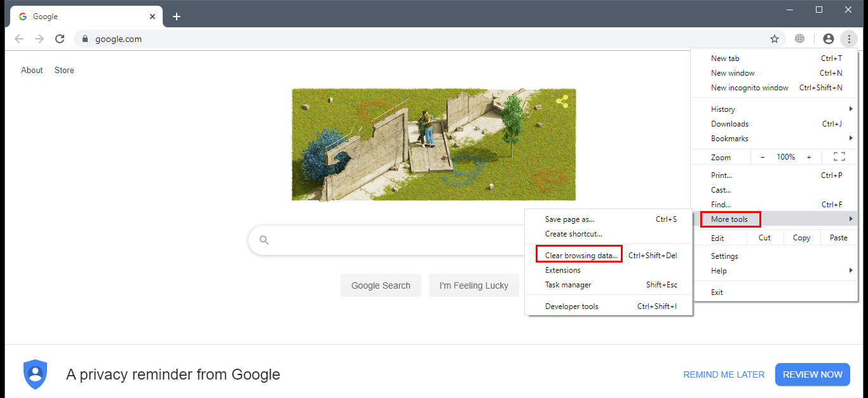Choose Exit in the Chrome menu
Viewport: 868px width, 398px height.
pyautogui.click(x=774, y=292)
